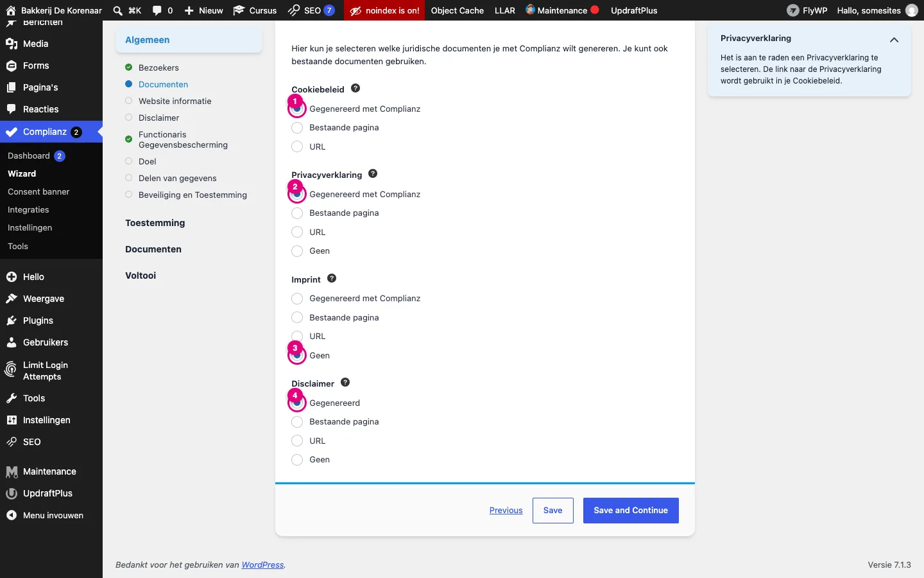The image size is (924, 578).
Task: Expand the Voltooi wizard section
Action: tap(141, 276)
